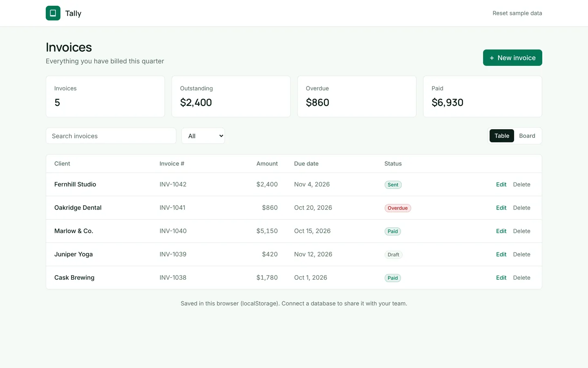Edit the Marlow & Co. invoice
This screenshot has height=368, width=588.
tap(501, 231)
